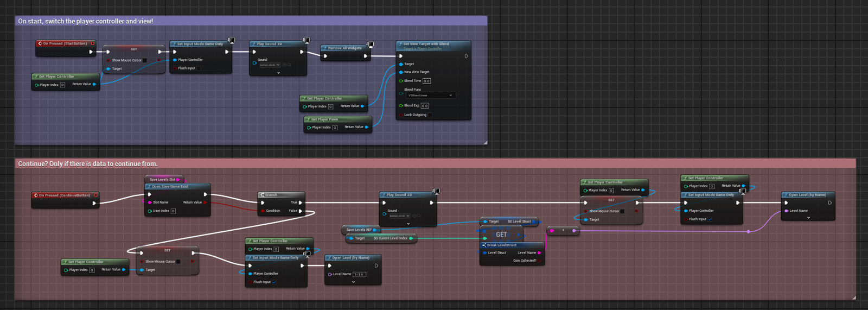Enable Show Mouse Cursor checkbox near StartButton event
Screen dimensions: 868x310
coord(145,60)
